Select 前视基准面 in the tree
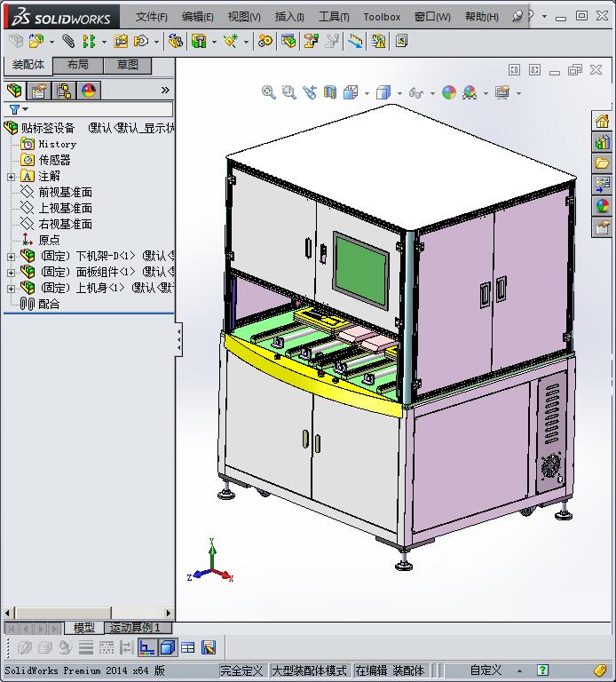Viewport: 616px width, 682px height. (65, 192)
